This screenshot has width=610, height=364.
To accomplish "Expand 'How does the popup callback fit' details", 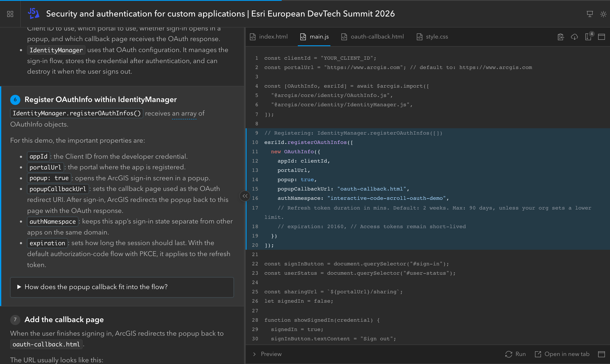I will pos(122,287).
